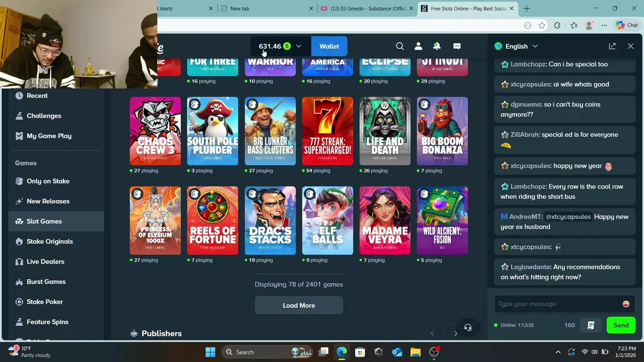The height and width of the screenshot is (362, 644).
Task: Open browser Extensions puzzle icon
Action: [x=557, y=25]
